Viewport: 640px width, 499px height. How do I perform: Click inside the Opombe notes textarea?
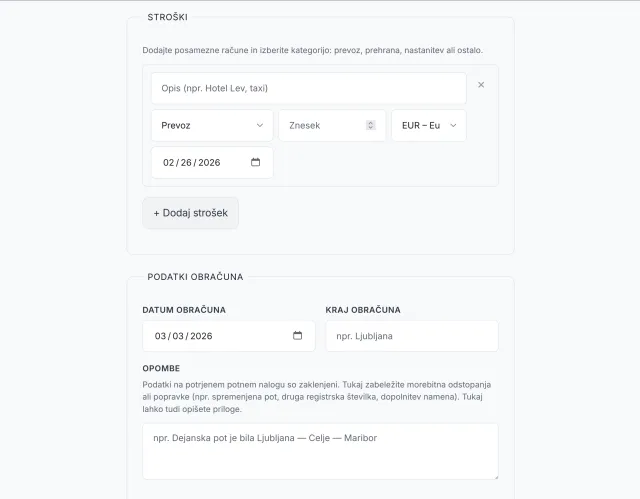pos(320,451)
